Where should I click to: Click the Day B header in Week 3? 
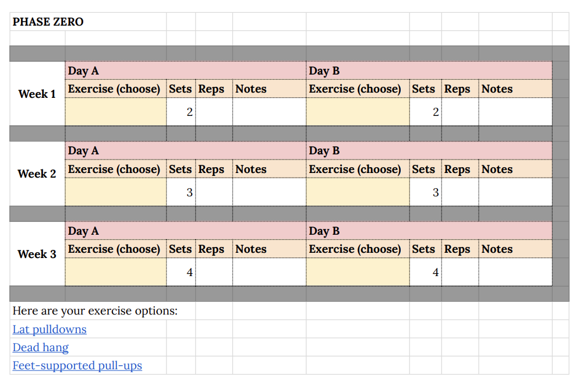click(x=324, y=231)
